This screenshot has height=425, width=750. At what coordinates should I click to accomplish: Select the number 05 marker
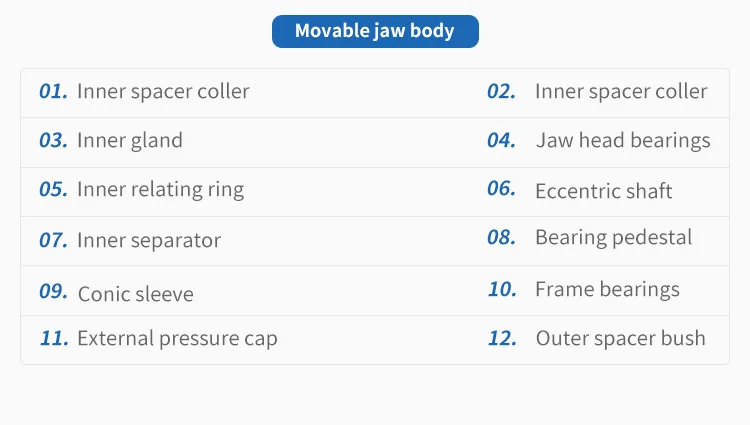click(x=54, y=189)
